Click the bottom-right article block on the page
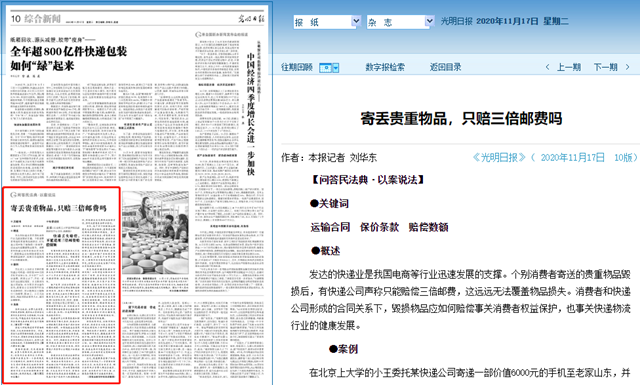Viewport: 640px width, 385px height. tap(193, 340)
